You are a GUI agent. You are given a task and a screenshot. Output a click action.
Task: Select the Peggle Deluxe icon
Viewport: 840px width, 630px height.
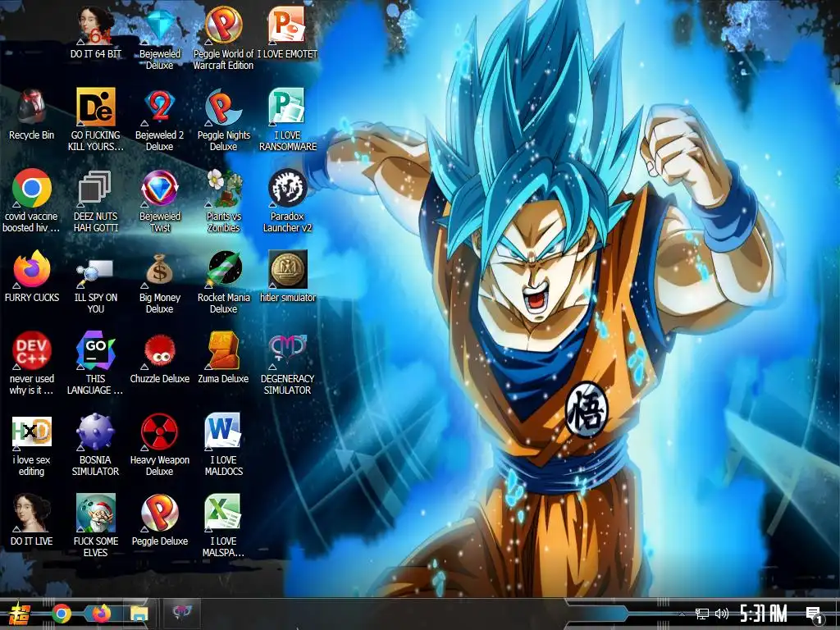tap(160, 519)
